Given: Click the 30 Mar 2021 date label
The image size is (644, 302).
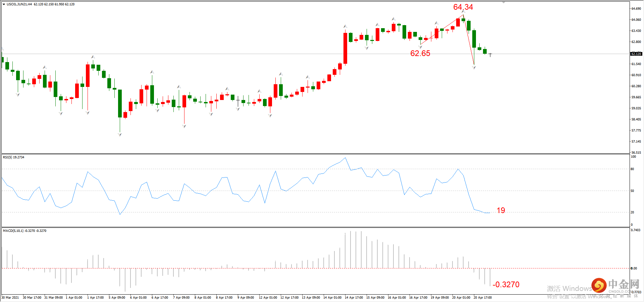Looking at the screenshot, I should tap(10, 298).
